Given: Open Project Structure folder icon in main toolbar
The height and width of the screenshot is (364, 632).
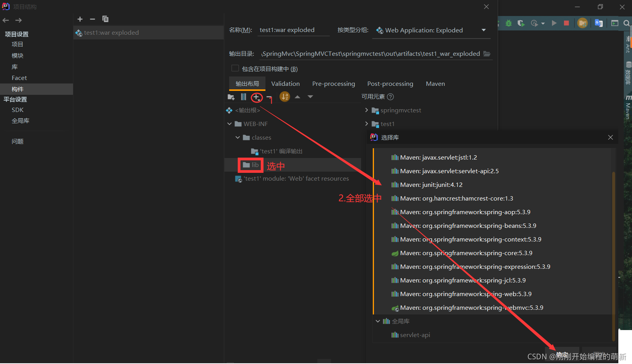Looking at the screenshot, I should pyautogui.click(x=582, y=23).
